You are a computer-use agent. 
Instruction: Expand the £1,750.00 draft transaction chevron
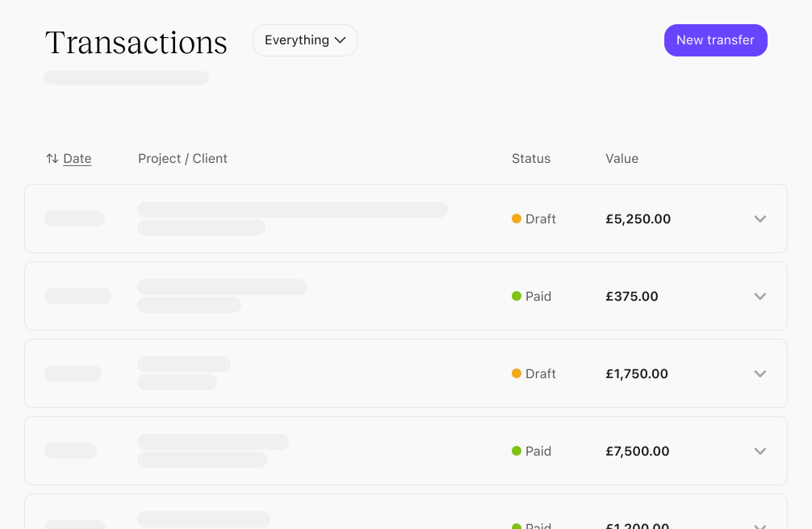tap(760, 373)
